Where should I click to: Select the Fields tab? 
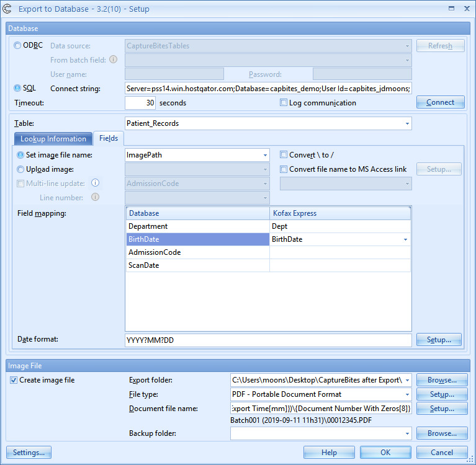(x=109, y=138)
